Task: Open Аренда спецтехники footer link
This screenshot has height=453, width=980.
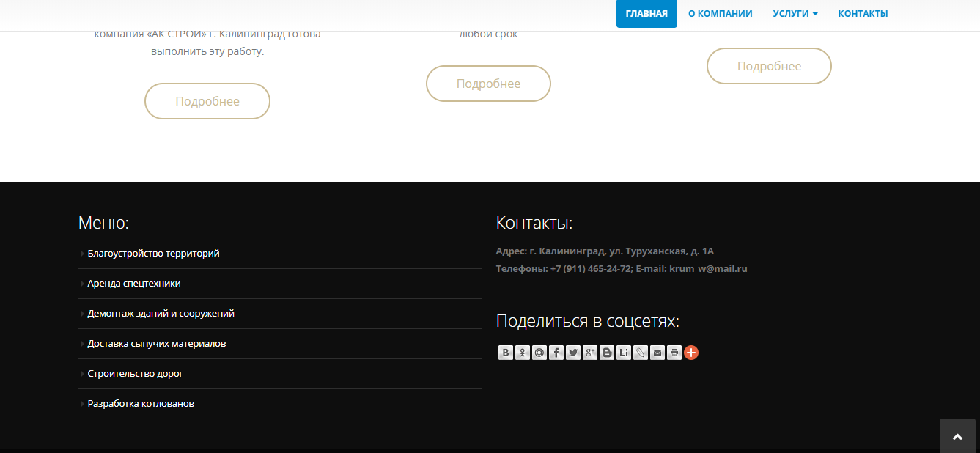Action: [x=134, y=284]
